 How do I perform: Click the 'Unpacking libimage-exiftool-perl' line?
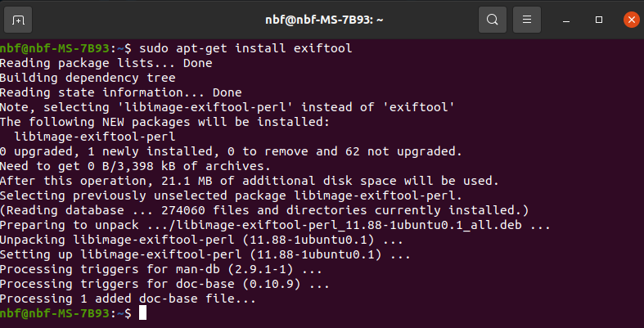click(x=201, y=240)
